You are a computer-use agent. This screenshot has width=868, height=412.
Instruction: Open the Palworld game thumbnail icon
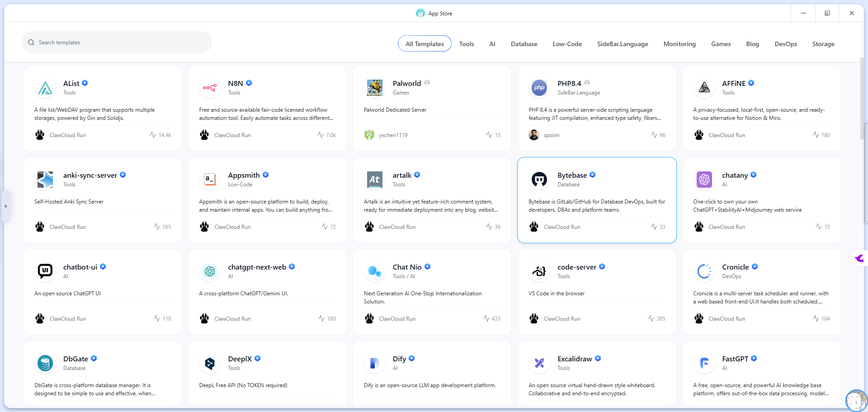374,88
